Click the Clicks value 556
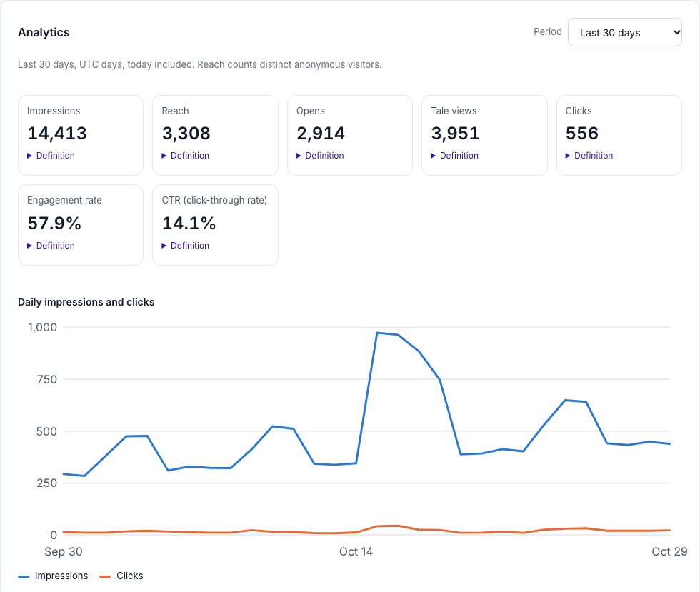700x592 pixels. coord(581,133)
